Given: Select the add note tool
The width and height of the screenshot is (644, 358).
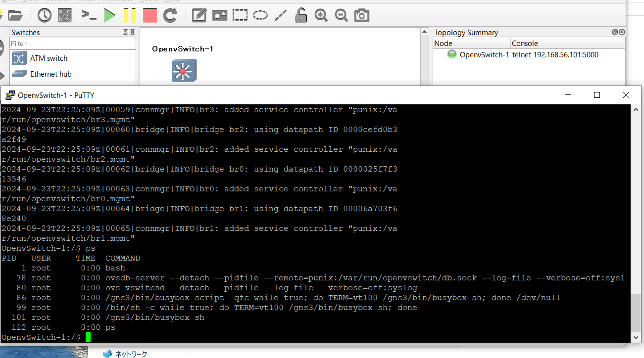Looking at the screenshot, I should coord(199,16).
